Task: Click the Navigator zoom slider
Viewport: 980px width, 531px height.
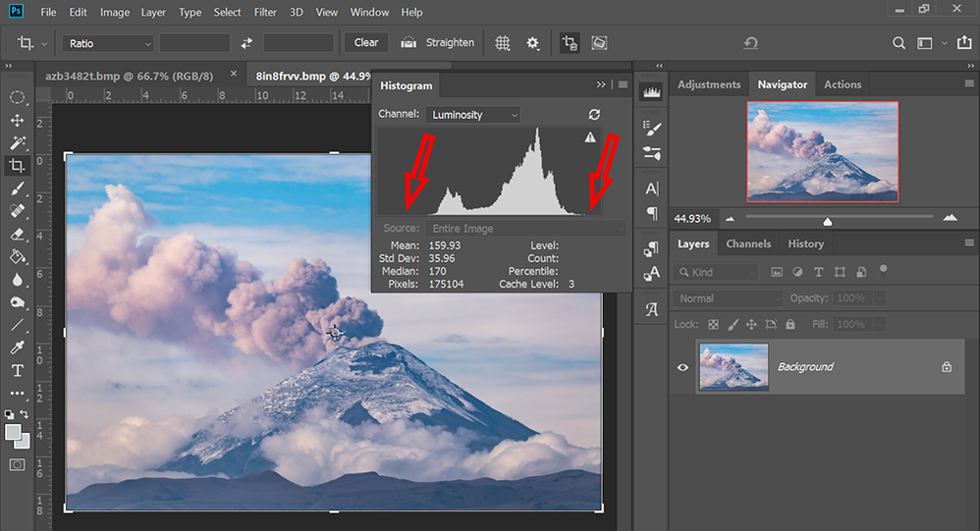Action: pyautogui.click(x=828, y=219)
